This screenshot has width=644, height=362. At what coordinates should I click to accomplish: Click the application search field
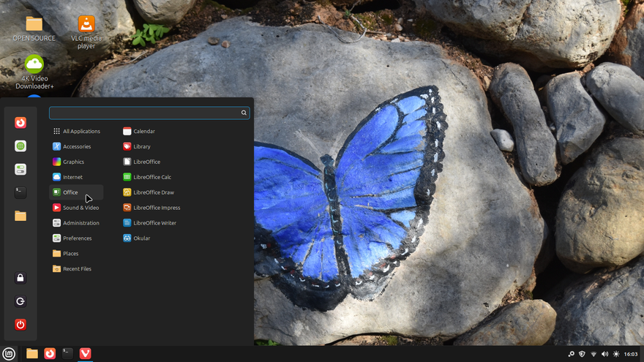(145, 113)
